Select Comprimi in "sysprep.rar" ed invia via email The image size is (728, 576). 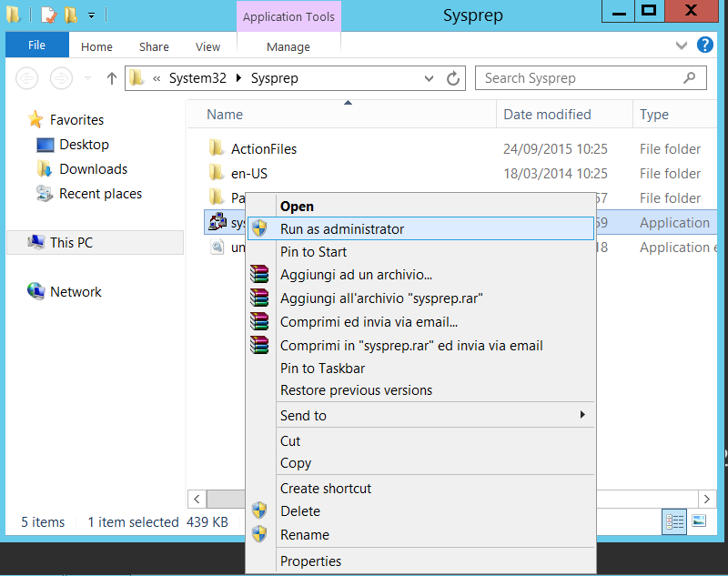click(x=420, y=346)
